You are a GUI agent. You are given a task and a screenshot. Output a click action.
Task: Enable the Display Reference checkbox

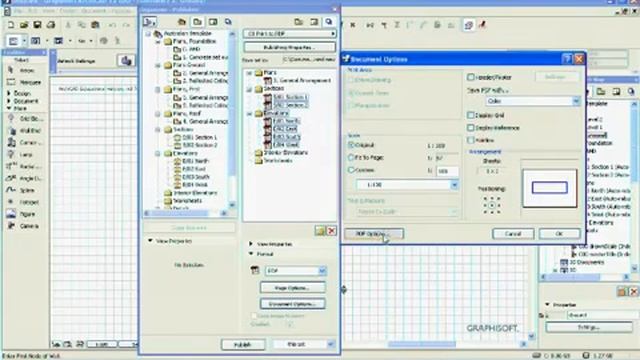tap(471, 128)
